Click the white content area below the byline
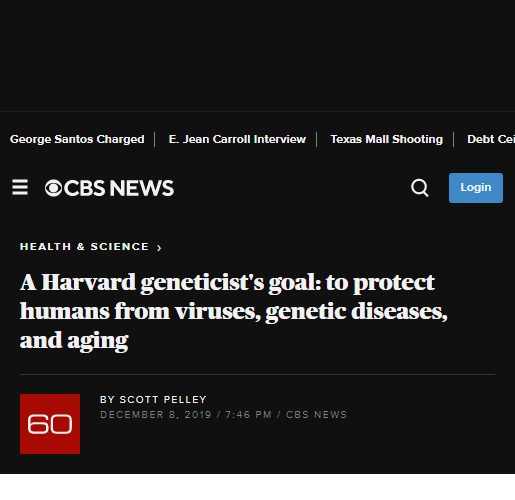Image resolution: width=515 pixels, height=500 pixels. click(257, 487)
